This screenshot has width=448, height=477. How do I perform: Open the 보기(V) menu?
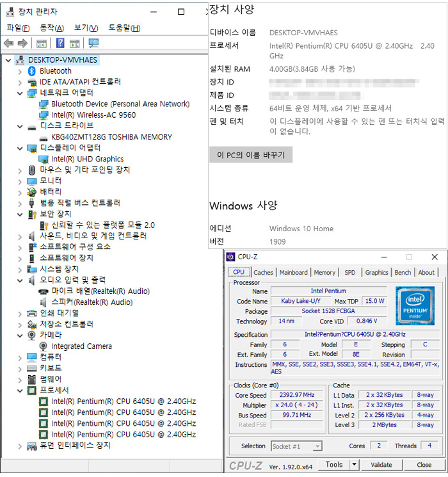86,28
